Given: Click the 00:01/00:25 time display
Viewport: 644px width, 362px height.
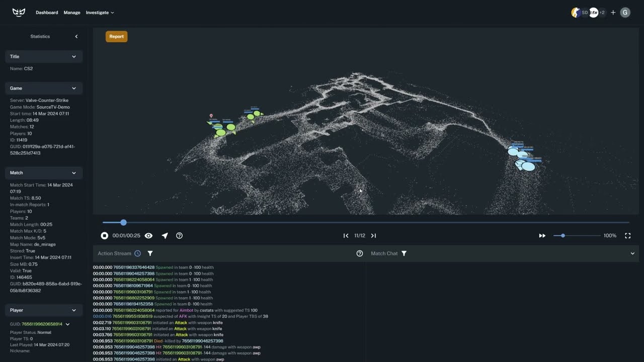Looking at the screenshot, I should click(126, 235).
